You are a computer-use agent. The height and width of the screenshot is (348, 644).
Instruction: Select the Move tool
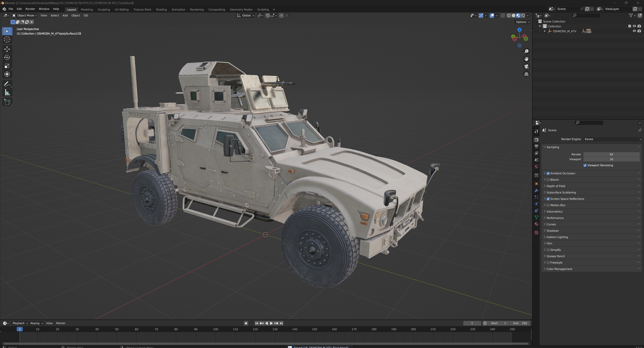pos(7,49)
